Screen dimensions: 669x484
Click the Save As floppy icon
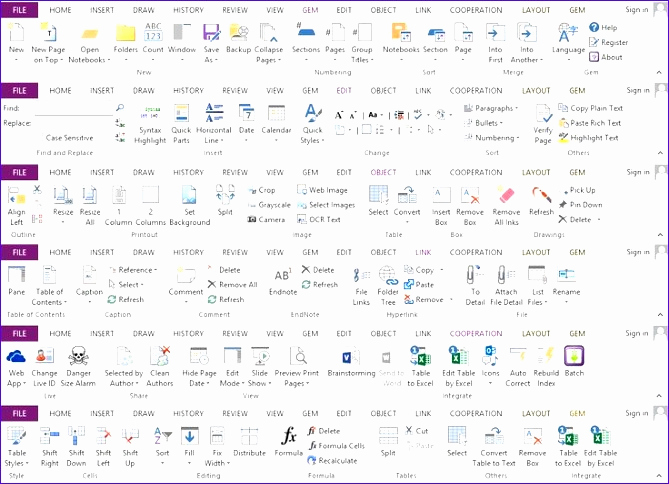(211, 33)
